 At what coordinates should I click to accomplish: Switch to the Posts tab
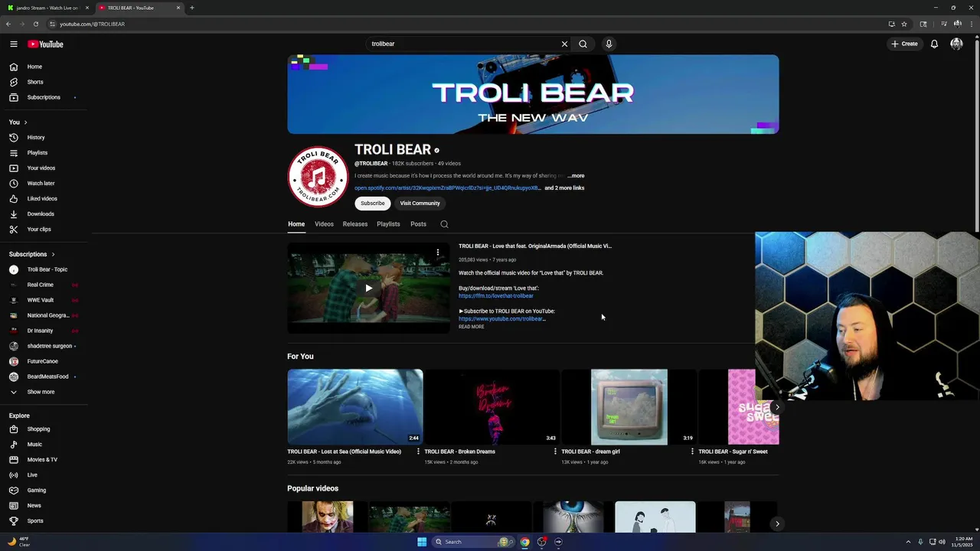pyautogui.click(x=418, y=224)
